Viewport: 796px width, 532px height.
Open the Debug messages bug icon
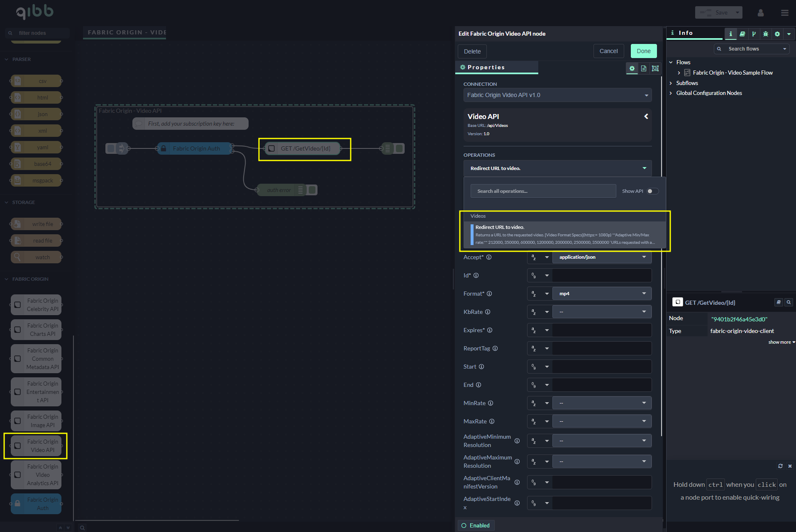coord(766,34)
